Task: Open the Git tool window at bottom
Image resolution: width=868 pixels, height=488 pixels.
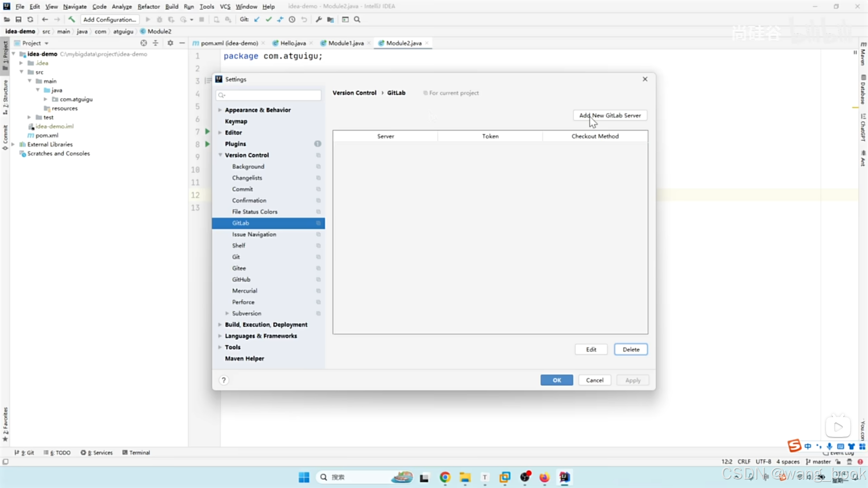Action: tap(24, 453)
